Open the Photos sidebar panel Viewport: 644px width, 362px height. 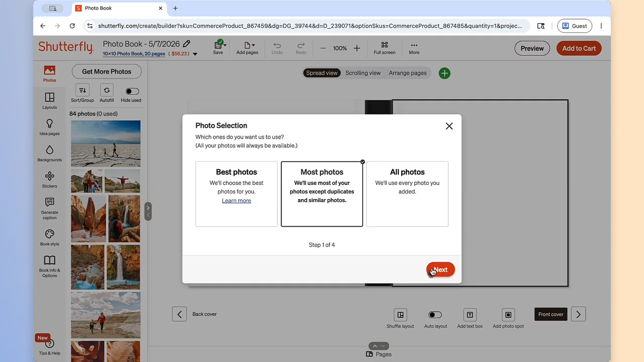coord(49,73)
